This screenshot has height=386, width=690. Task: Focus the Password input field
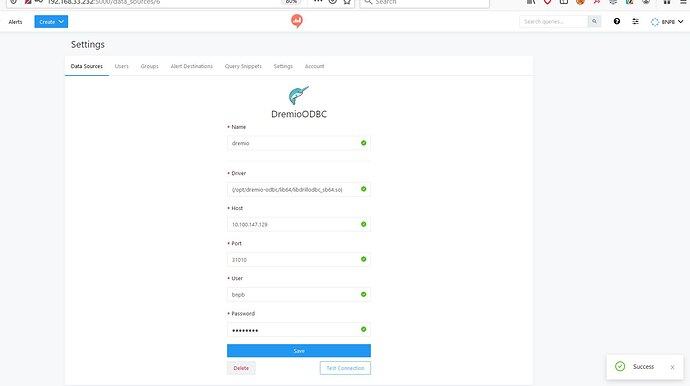[299, 330]
